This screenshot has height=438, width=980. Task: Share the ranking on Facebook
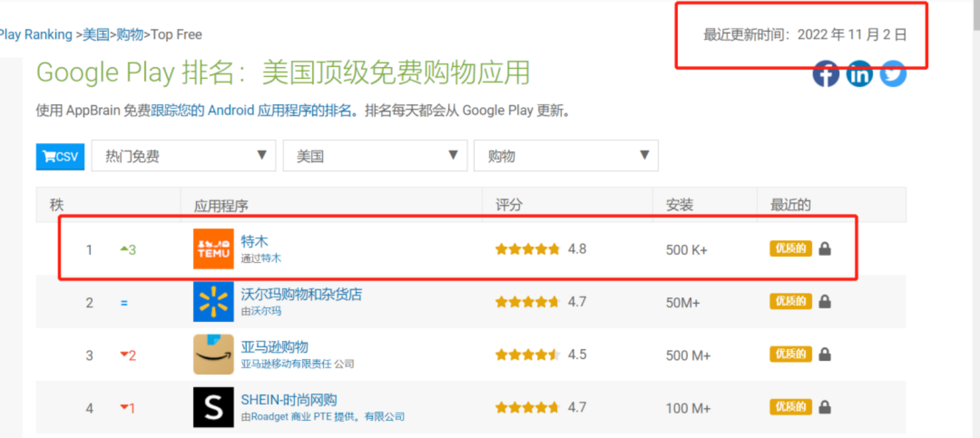point(826,74)
